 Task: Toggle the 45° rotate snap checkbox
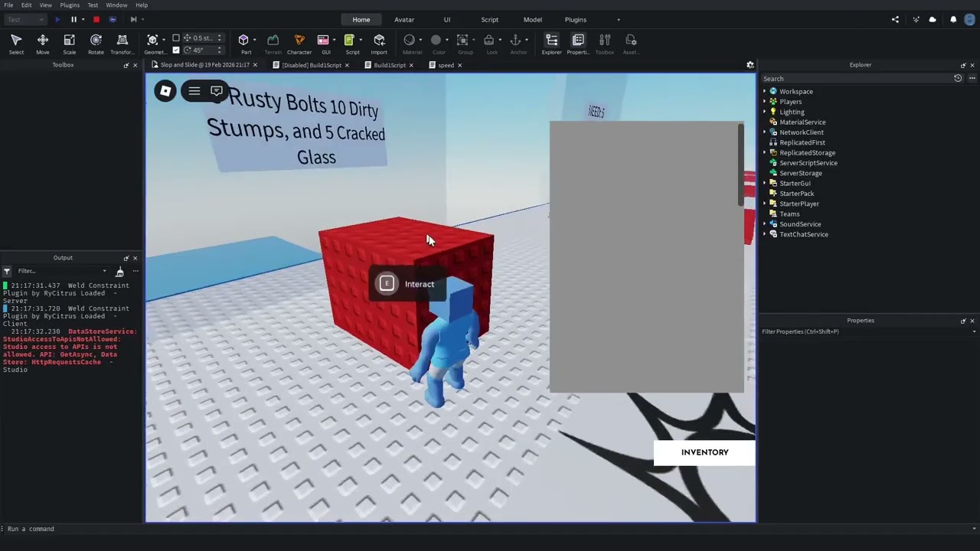[x=176, y=51]
